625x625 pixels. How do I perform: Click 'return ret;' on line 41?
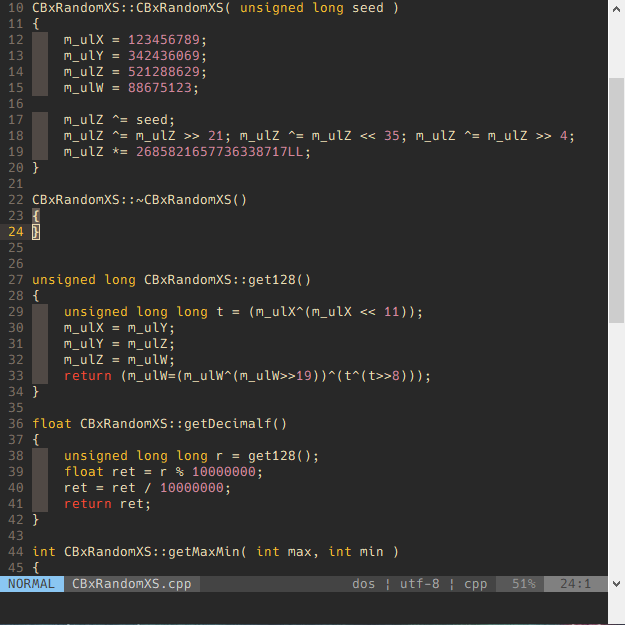point(108,503)
